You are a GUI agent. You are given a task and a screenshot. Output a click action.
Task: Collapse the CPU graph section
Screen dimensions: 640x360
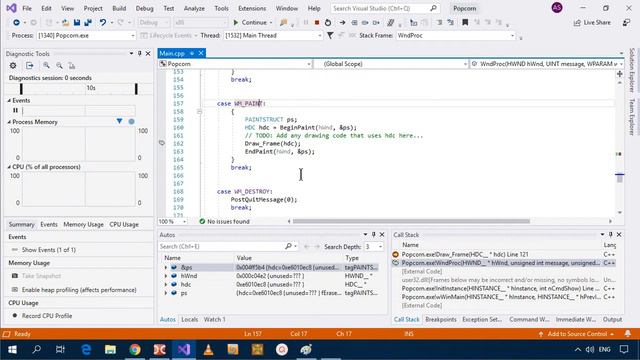tap(9, 167)
